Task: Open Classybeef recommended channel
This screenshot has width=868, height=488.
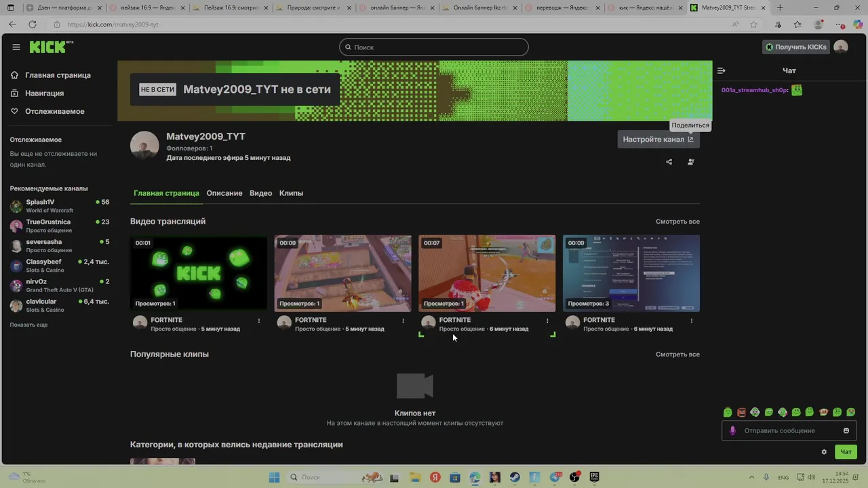Action: click(60, 266)
